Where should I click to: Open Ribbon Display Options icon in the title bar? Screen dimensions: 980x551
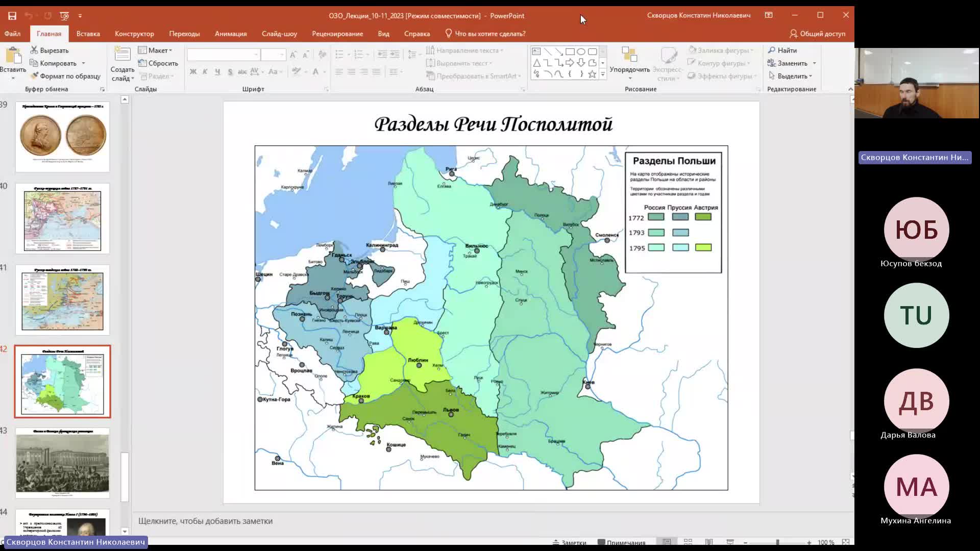[x=769, y=15]
